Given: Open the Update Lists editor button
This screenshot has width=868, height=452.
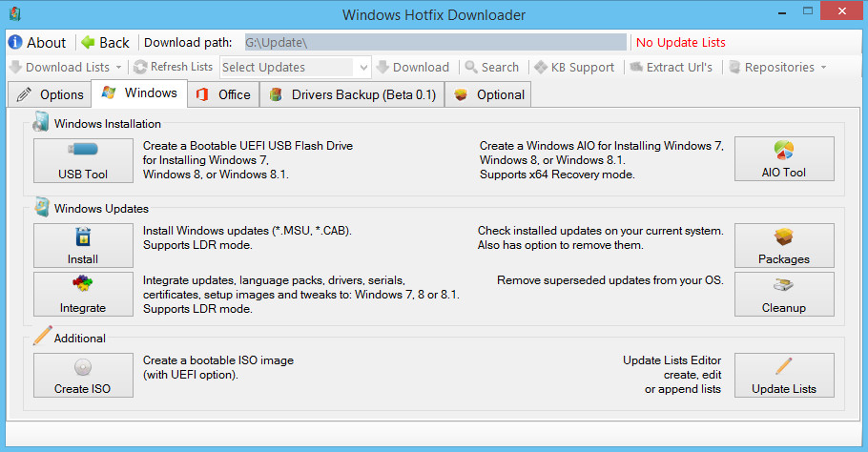Looking at the screenshot, I should pos(784,375).
